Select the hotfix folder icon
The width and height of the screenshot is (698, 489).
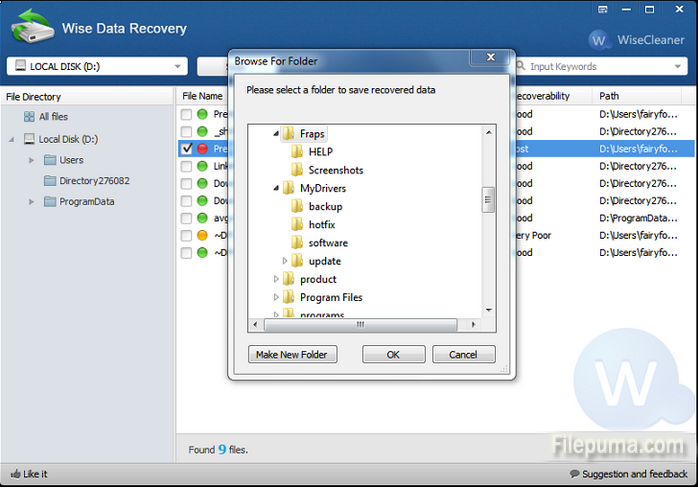click(297, 225)
